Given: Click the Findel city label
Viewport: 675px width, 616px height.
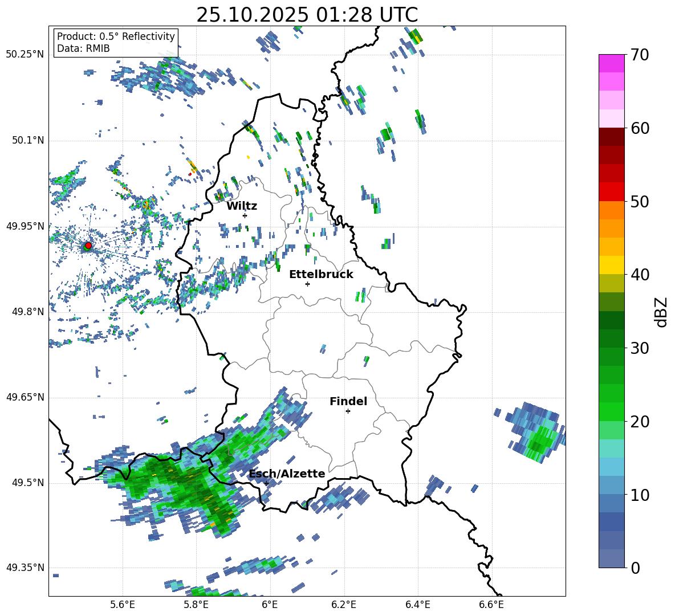Looking at the screenshot, I should (x=348, y=401).
